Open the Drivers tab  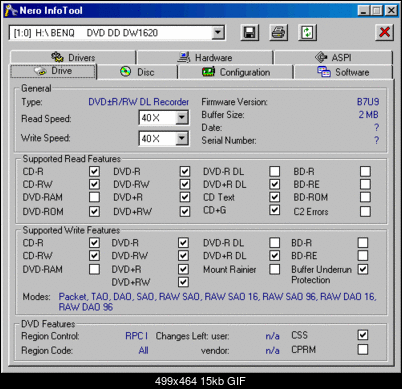pos(73,57)
